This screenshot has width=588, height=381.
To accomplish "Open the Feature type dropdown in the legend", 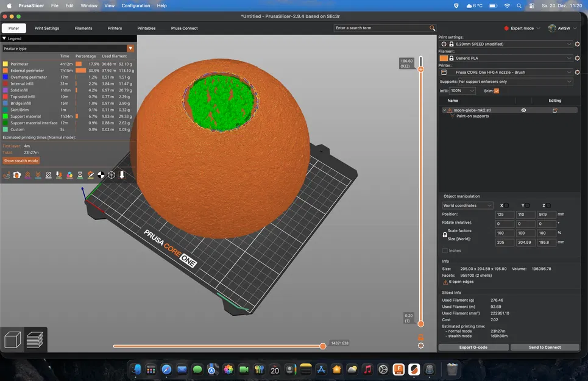I will tap(130, 48).
